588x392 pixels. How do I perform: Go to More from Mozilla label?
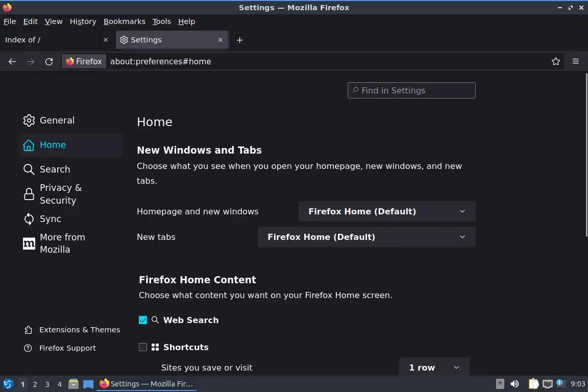[x=62, y=243]
